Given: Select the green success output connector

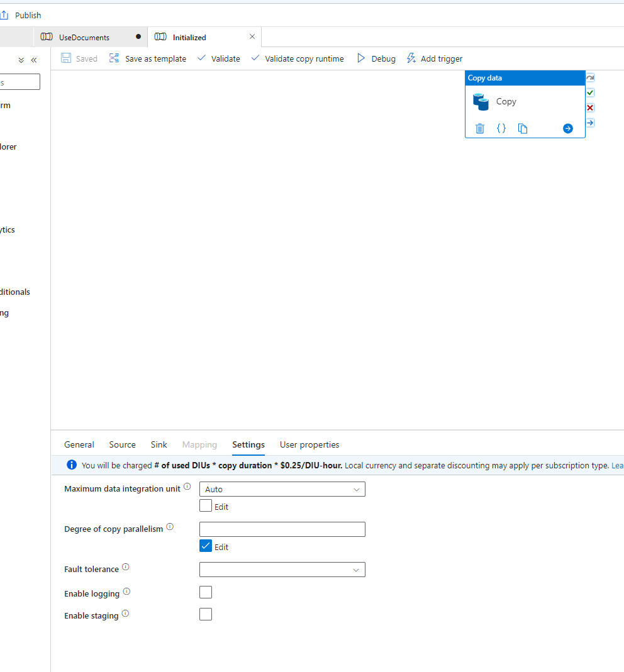Looking at the screenshot, I should tap(589, 92).
